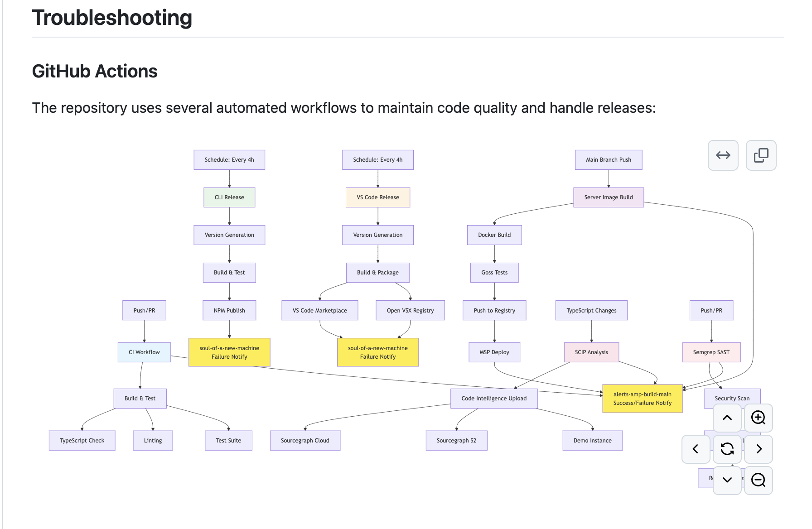Screen dimensions: 812x529
Task: Zoom in on the diagram
Action: [759, 418]
